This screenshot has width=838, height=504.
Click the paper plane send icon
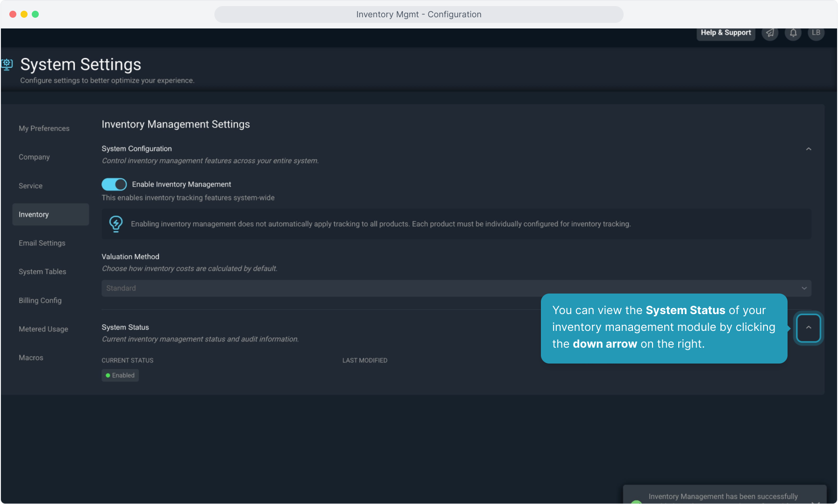770,33
